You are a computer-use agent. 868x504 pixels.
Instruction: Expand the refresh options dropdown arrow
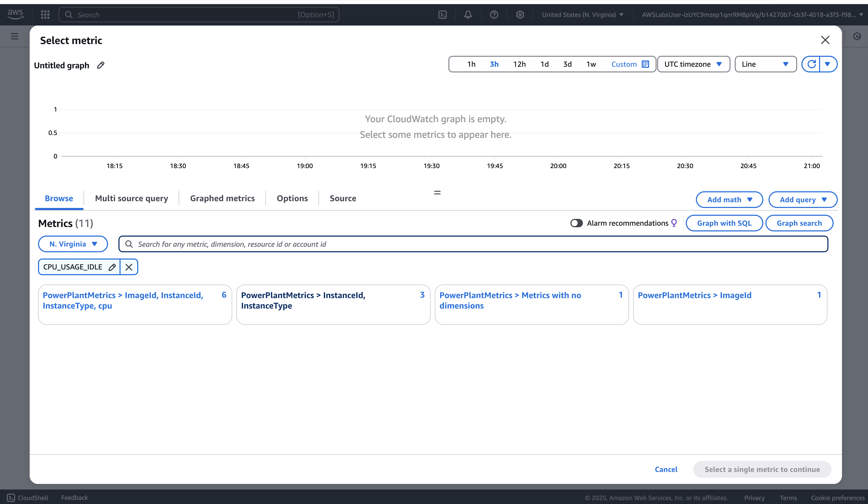pyautogui.click(x=828, y=64)
